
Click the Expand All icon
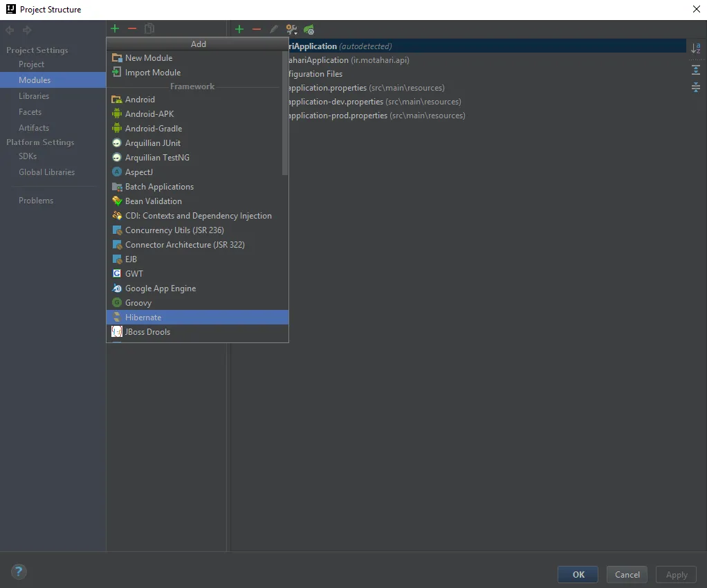click(x=696, y=70)
